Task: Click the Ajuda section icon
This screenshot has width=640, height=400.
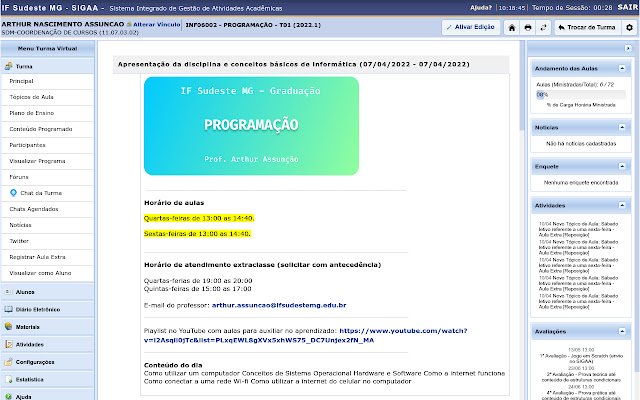Action: [x=9, y=396]
